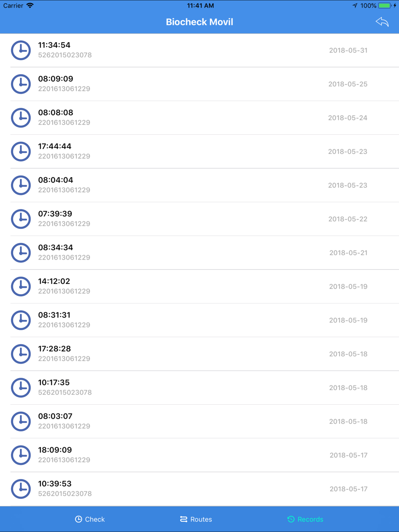399x532 pixels.
Task: Open the 08:08:08 record row
Action: (x=199, y=118)
